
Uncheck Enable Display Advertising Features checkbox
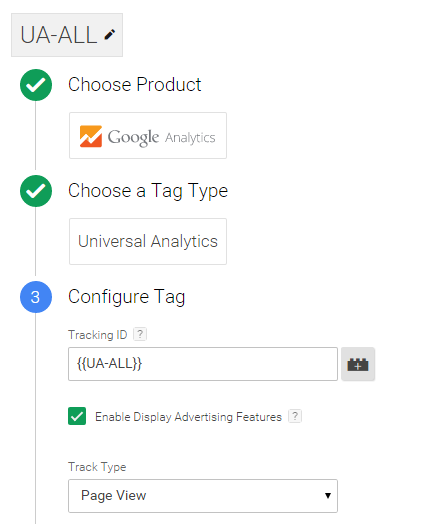(77, 416)
